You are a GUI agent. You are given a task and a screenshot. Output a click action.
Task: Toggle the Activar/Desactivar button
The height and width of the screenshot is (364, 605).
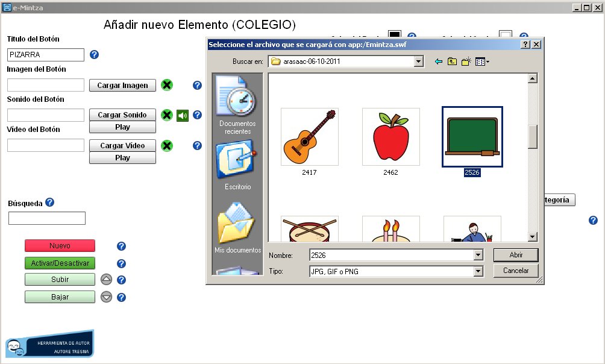coord(60,263)
